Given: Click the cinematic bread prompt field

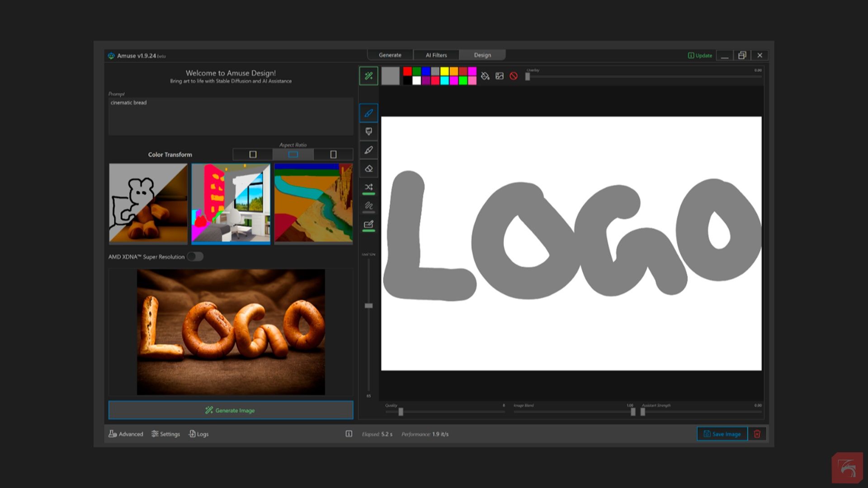Looking at the screenshot, I should (x=231, y=116).
